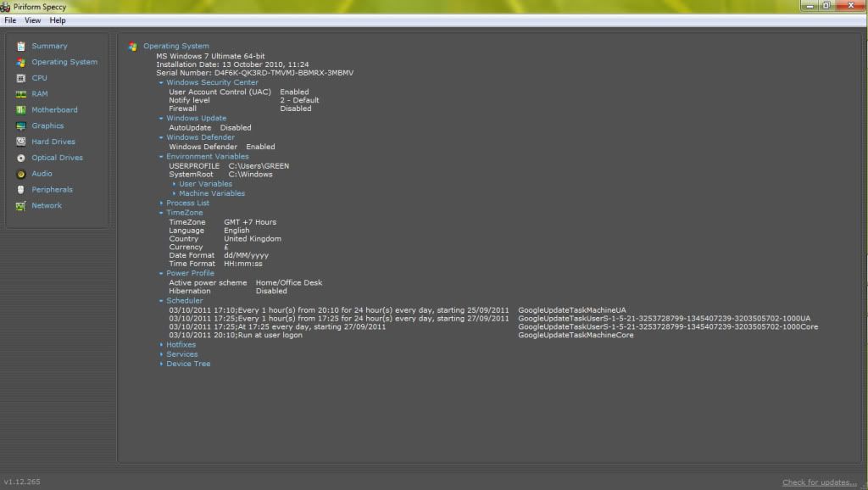Collapse the Windows Security Center node
Screen dimensions: 868x490
tap(161, 82)
